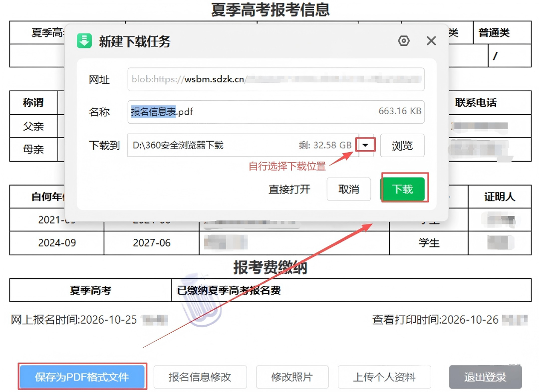Click the dialog title 新建下载任务

[x=135, y=41]
